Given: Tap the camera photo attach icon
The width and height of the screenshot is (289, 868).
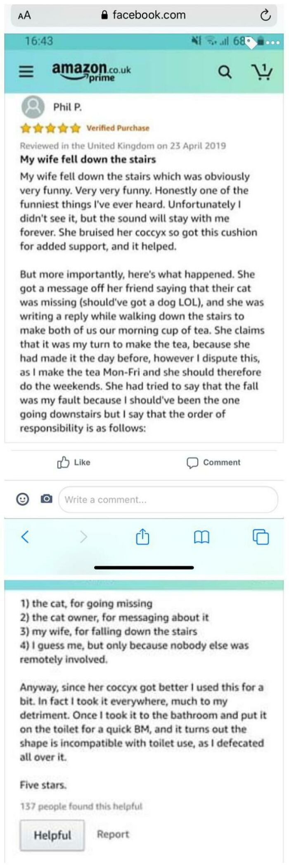Looking at the screenshot, I should point(46,499).
